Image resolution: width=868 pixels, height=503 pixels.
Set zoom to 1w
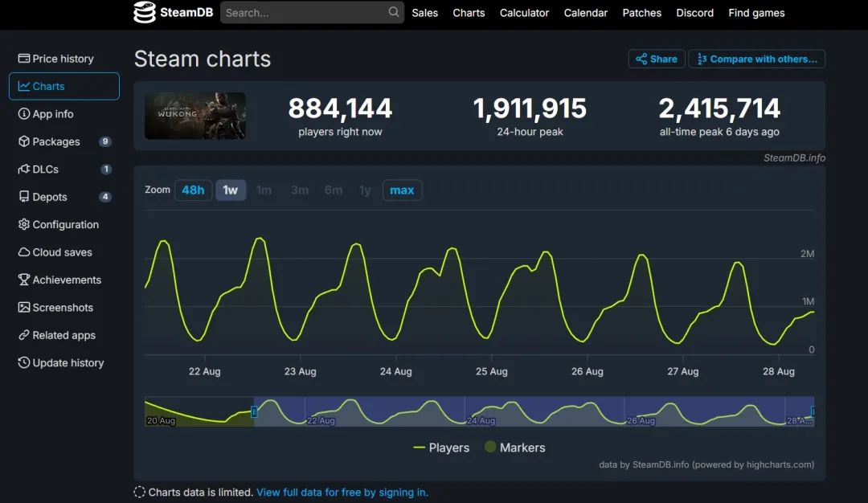coord(231,190)
